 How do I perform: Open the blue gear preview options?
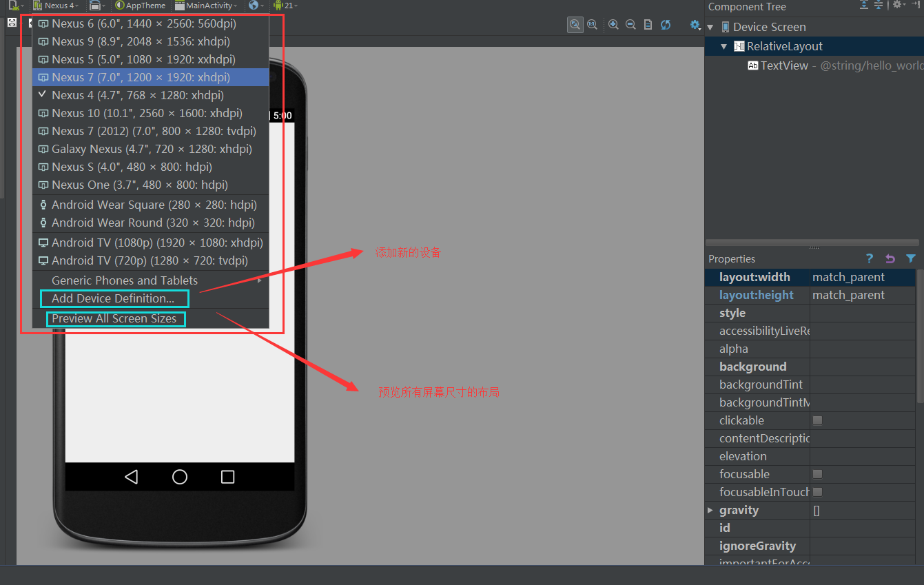pyautogui.click(x=695, y=25)
